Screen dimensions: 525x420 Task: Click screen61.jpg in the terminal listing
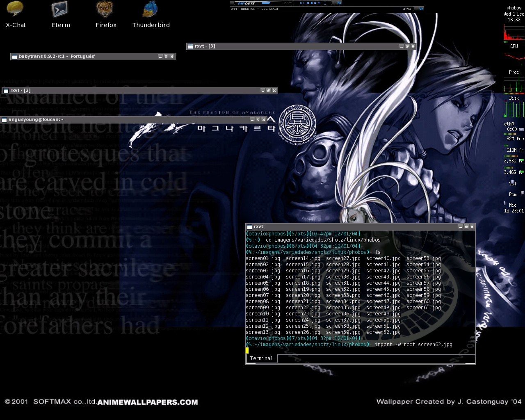(x=424, y=308)
